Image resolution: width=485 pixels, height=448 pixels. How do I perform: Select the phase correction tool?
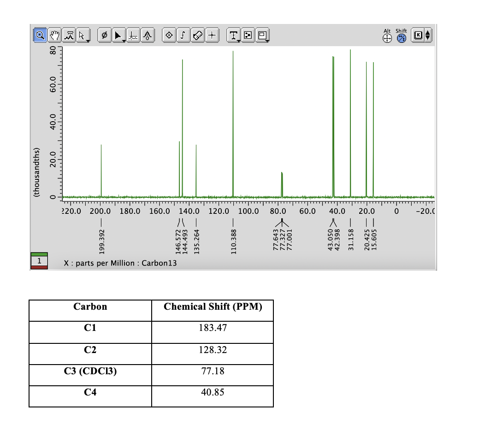pos(105,35)
